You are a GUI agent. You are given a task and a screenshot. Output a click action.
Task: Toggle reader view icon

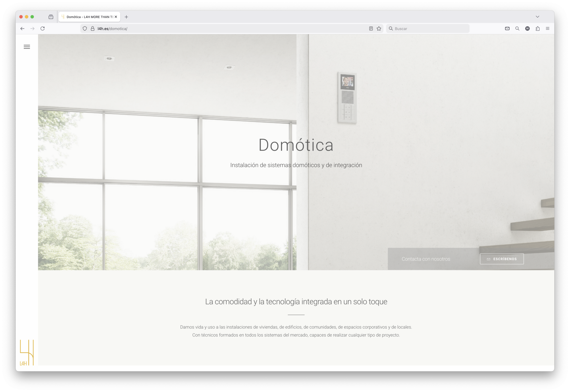click(x=371, y=28)
